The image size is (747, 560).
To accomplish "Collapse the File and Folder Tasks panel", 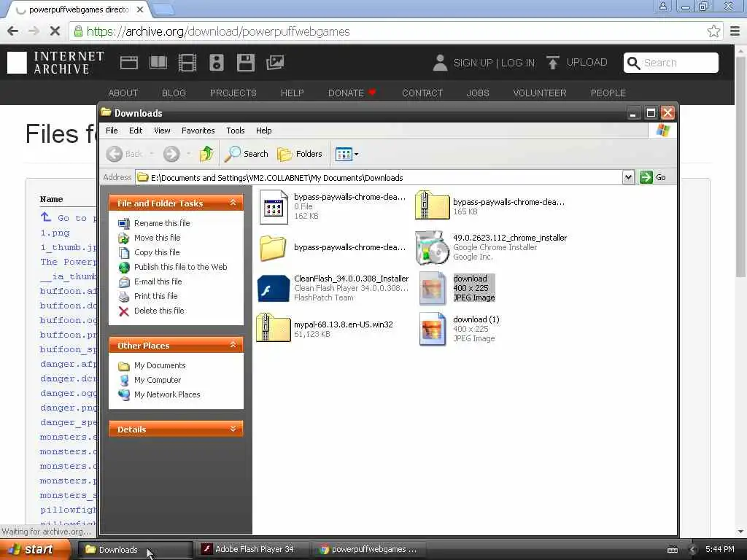I will [233, 203].
